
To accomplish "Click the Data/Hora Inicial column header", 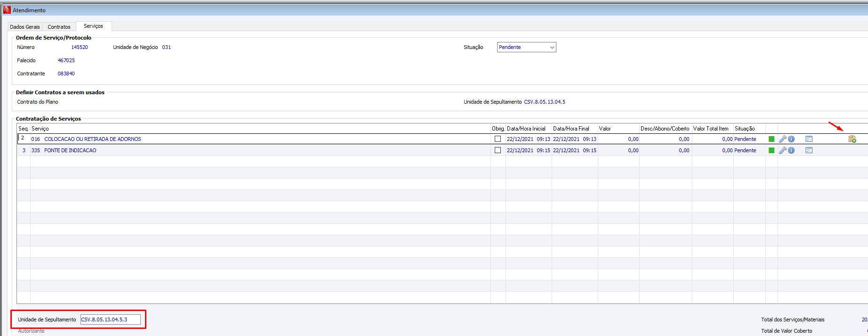I will point(529,129).
